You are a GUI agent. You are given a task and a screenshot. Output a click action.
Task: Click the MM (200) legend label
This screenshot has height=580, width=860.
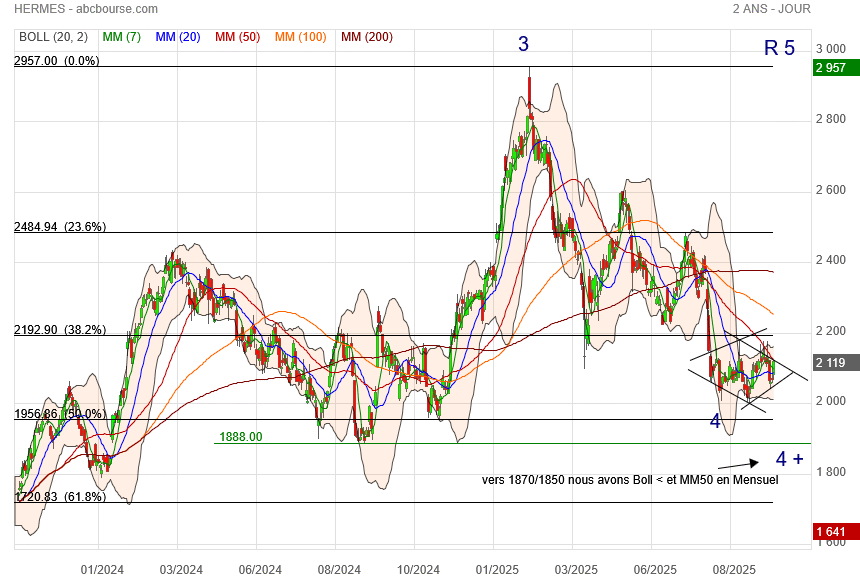point(367,37)
